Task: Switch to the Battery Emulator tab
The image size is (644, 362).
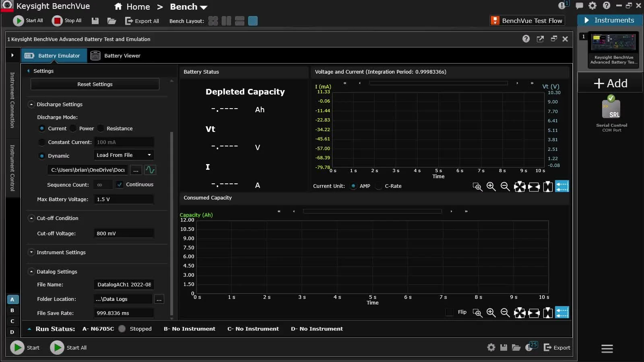Action: point(54,56)
